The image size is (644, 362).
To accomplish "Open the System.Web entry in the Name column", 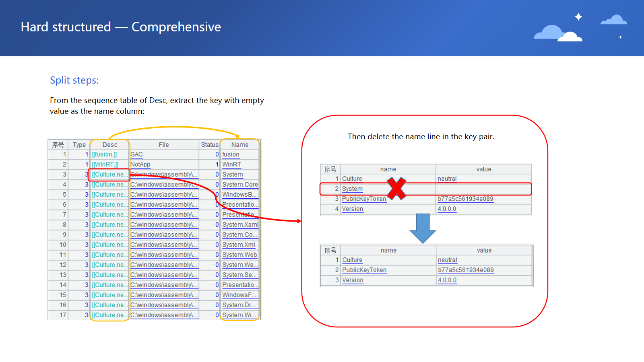I will 239,255.
